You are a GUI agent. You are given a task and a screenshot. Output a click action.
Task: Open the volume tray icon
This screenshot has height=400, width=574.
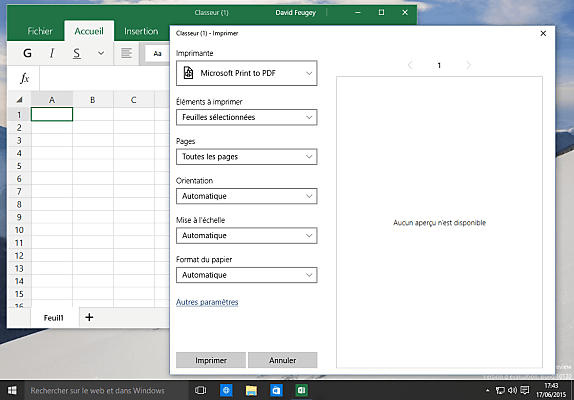click(512, 390)
